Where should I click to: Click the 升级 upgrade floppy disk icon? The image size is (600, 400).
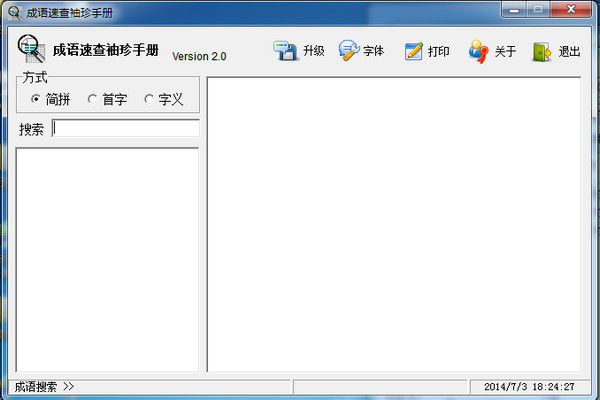point(285,51)
